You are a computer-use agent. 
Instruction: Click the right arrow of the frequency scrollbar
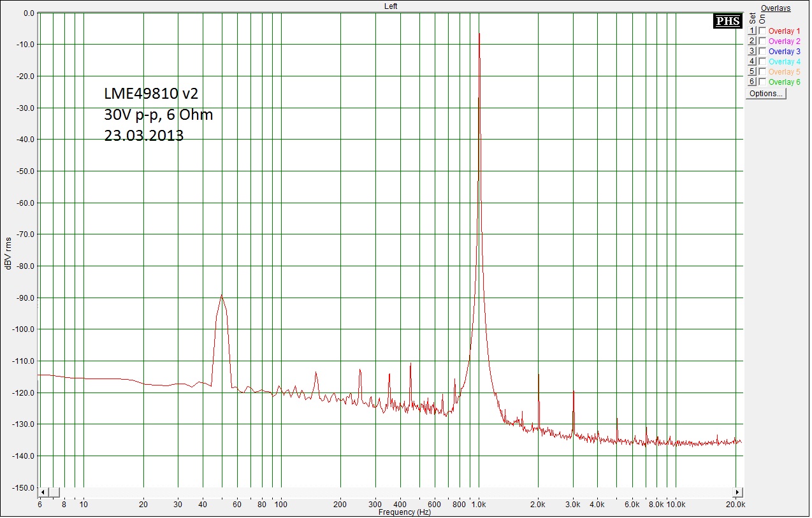pos(738,493)
